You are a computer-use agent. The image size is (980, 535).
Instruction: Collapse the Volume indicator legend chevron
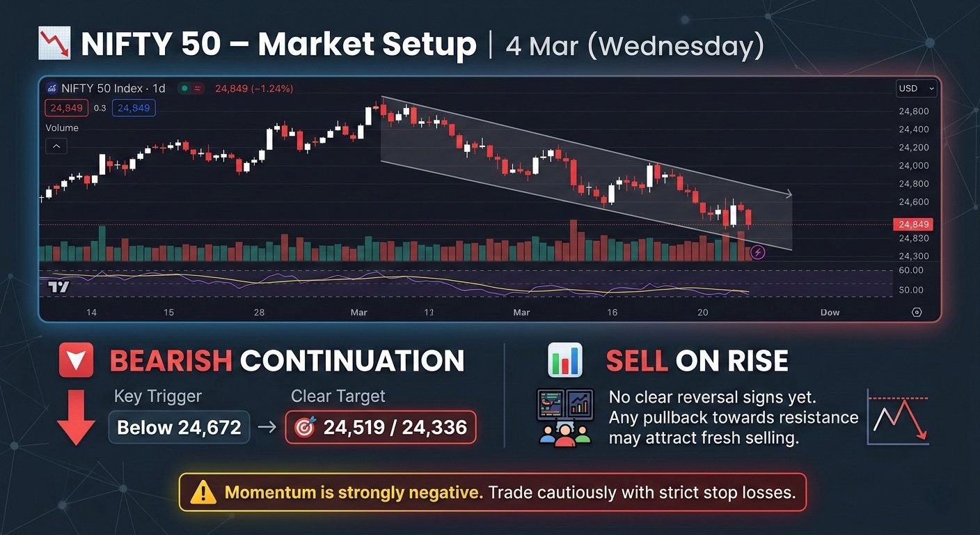coord(56,146)
